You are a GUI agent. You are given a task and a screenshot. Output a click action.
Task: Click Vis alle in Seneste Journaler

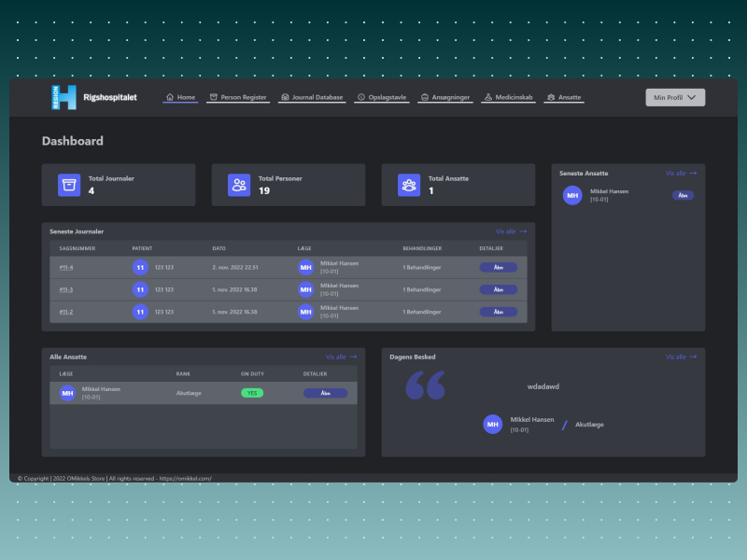tap(511, 231)
